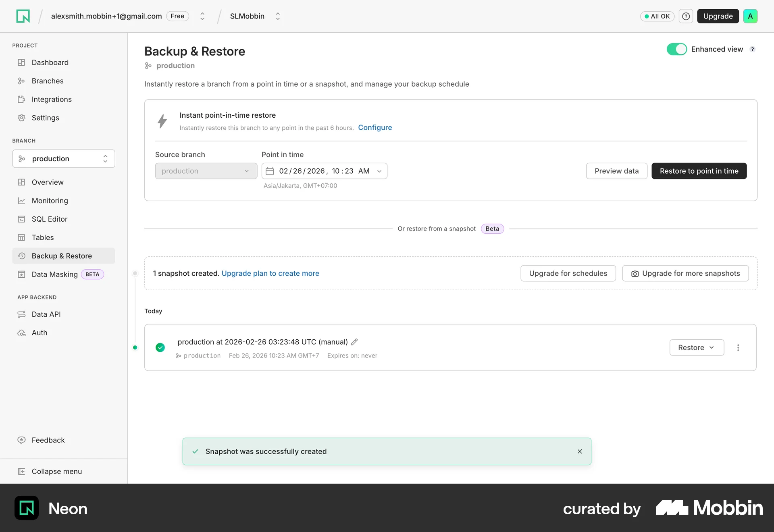The height and width of the screenshot is (532, 774).
Task: Click the calendar icon in date field
Action: 270,171
